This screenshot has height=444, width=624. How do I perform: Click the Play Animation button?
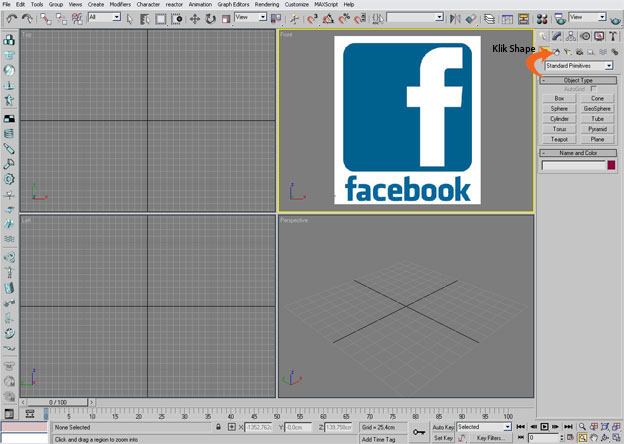[544, 426]
